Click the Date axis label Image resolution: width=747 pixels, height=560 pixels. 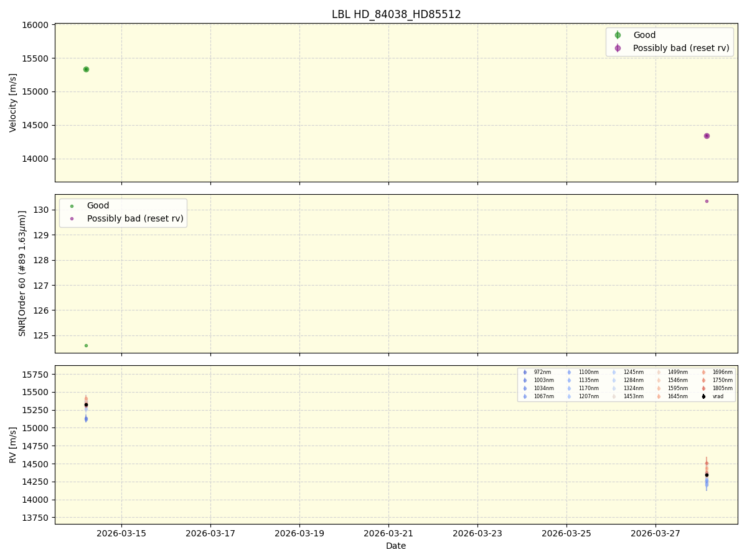[x=396, y=546]
